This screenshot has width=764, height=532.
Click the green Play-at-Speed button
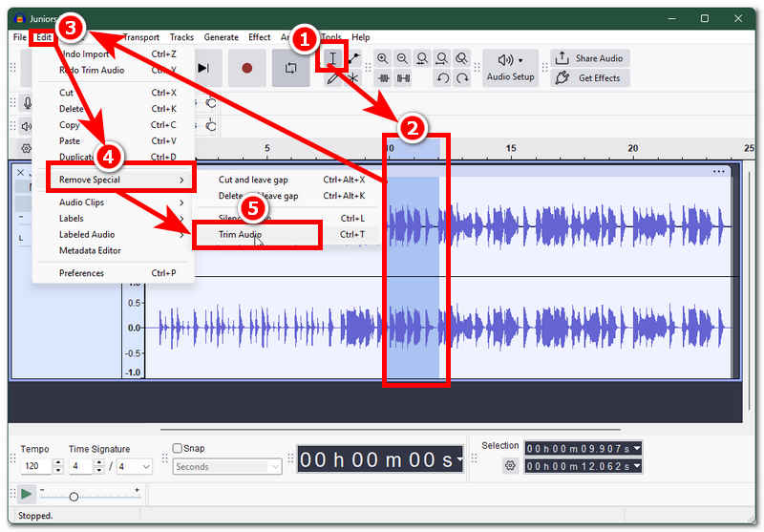(26, 495)
